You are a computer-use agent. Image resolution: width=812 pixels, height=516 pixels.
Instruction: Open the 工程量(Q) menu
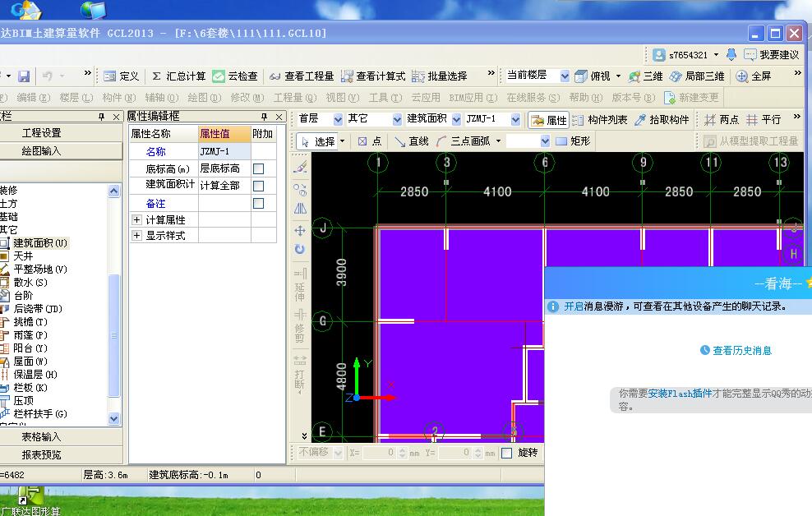pyautogui.click(x=295, y=97)
